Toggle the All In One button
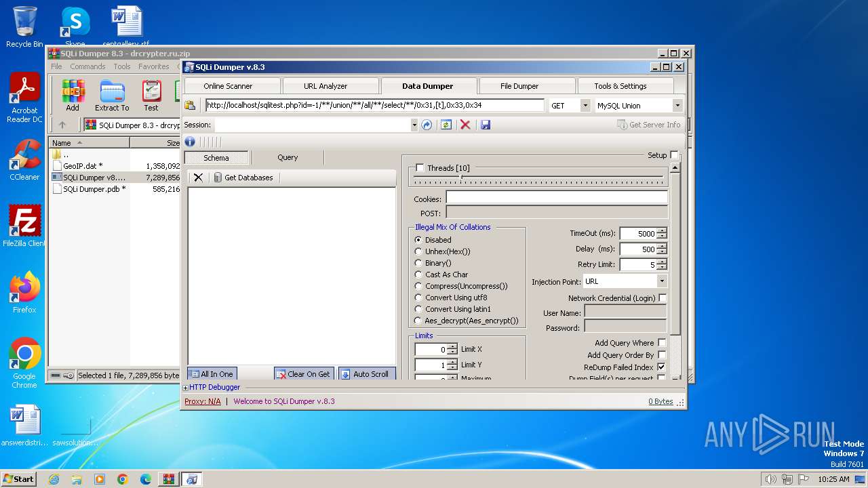This screenshot has width=868, height=488. (212, 374)
